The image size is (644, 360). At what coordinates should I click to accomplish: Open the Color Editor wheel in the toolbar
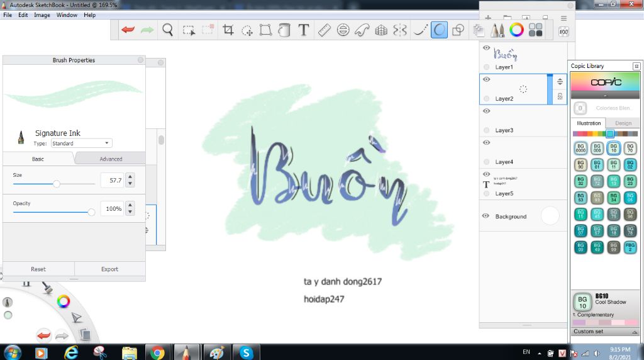pos(517,30)
